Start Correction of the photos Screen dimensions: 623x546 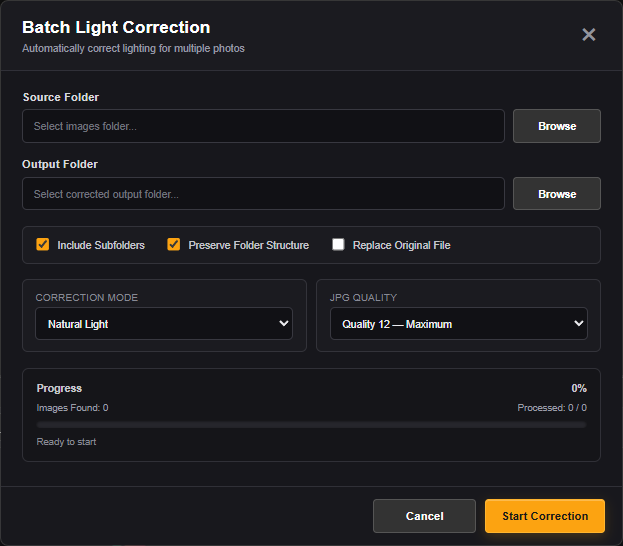coord(545,516)
